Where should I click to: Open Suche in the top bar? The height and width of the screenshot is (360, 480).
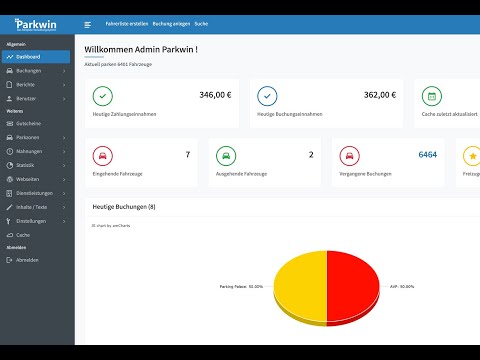coord(201,24)
